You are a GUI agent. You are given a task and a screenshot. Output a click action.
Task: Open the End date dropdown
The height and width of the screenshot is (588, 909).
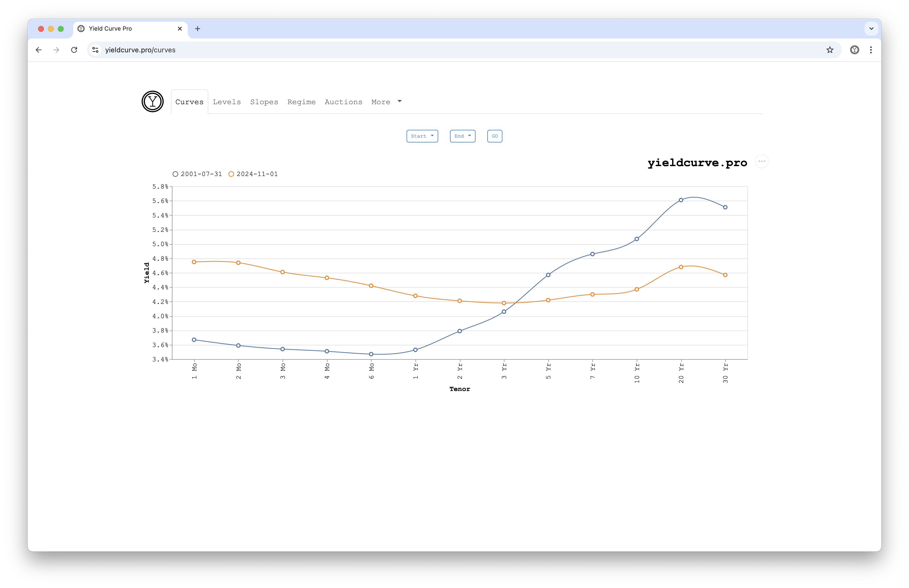462,136
